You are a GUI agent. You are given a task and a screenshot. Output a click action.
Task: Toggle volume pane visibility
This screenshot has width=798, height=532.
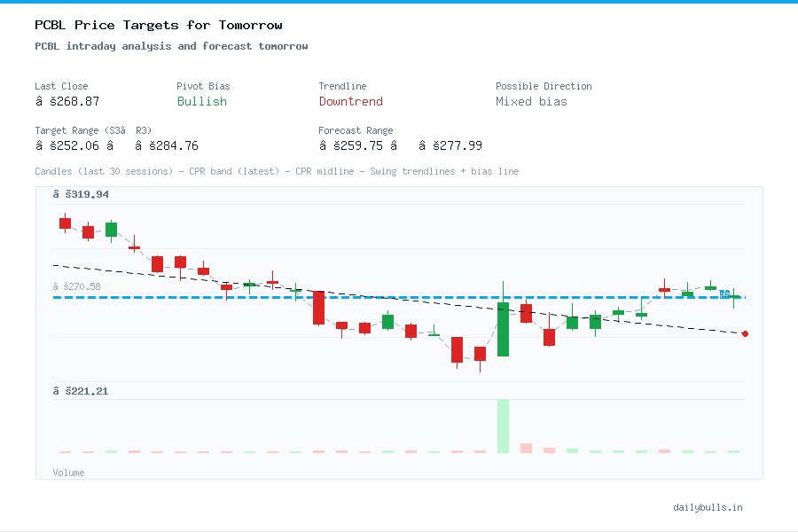pos(68,473)
